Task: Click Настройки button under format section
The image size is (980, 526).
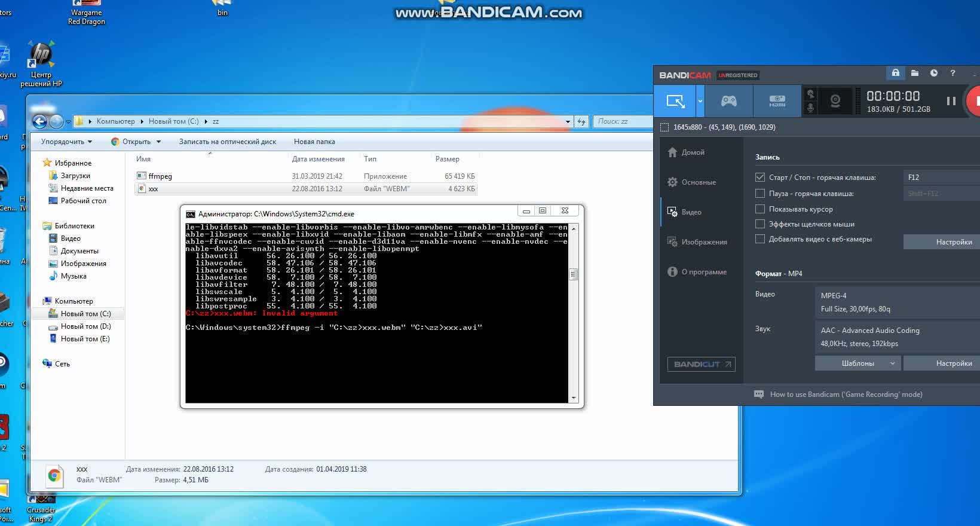Action: tap(942, 363)
